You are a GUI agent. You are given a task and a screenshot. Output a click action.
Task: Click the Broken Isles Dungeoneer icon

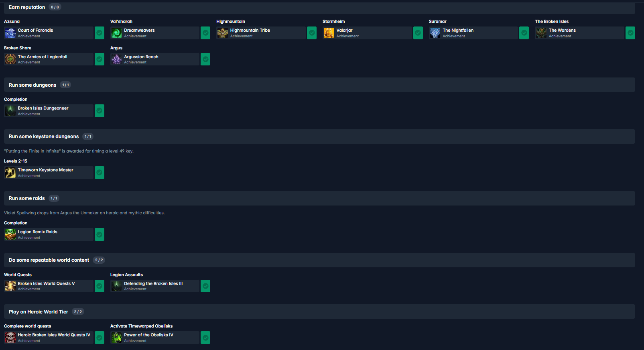(10, 111)
